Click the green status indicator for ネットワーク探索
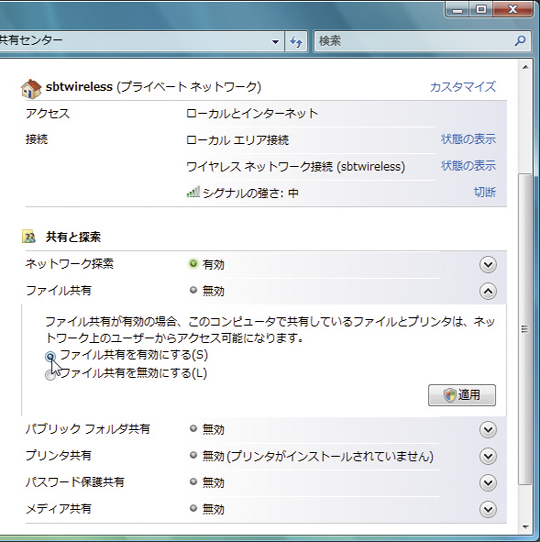Viewport: 540px width, 542px height. pos(193,264)
